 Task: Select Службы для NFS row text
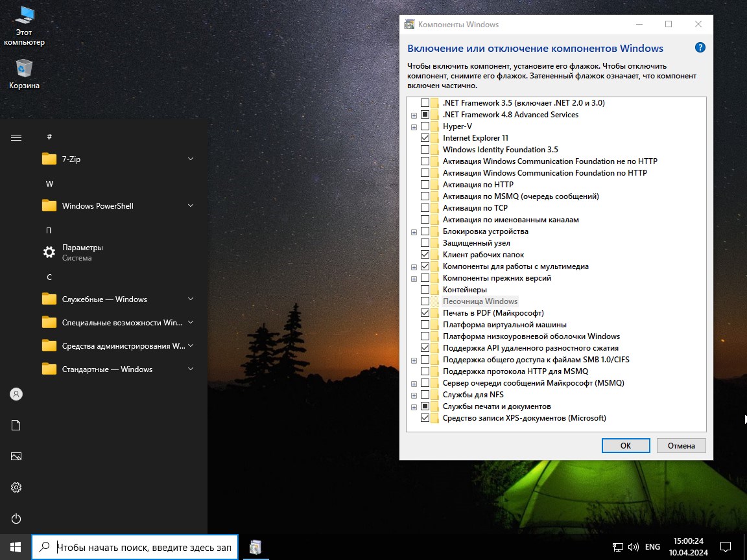(x=473, y=394)
